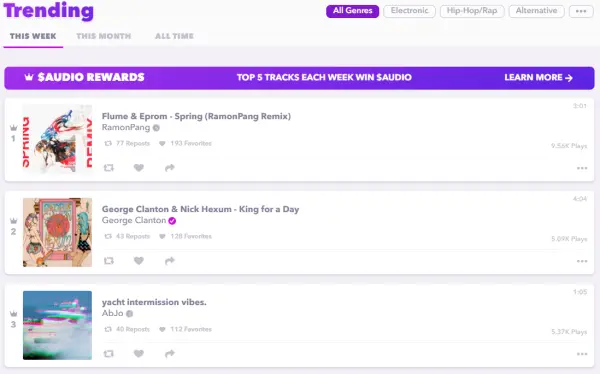The width and height of the screenshot is (600, 374).
Task: Open track Flume & Eprom - Spring (RamonPang Remix)
Action: [196, 116]
